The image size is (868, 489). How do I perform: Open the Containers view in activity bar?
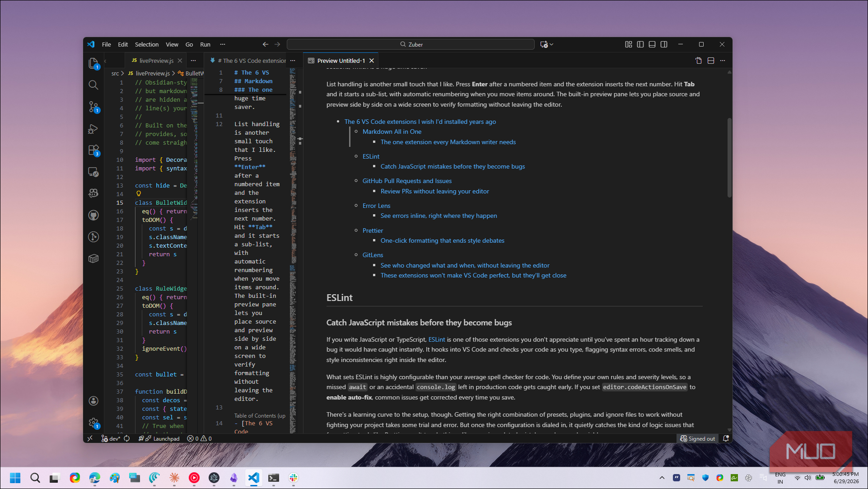[x=93, y=259]
